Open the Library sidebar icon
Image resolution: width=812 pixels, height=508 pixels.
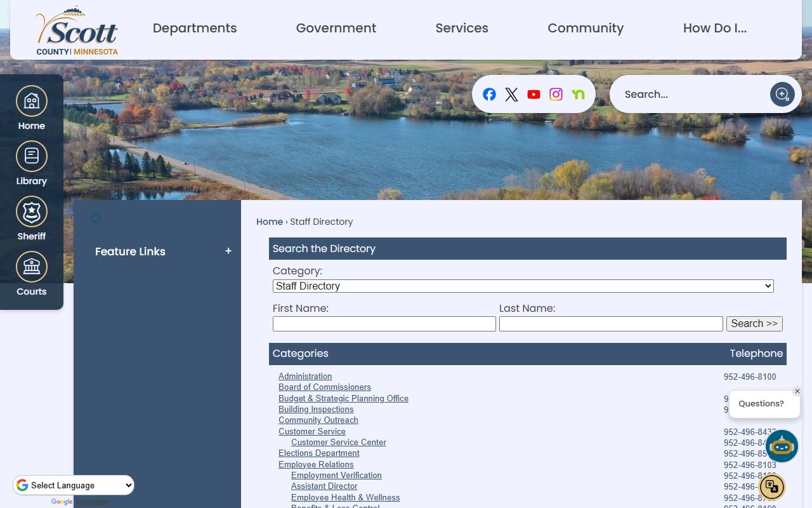(x=32, y=163)
